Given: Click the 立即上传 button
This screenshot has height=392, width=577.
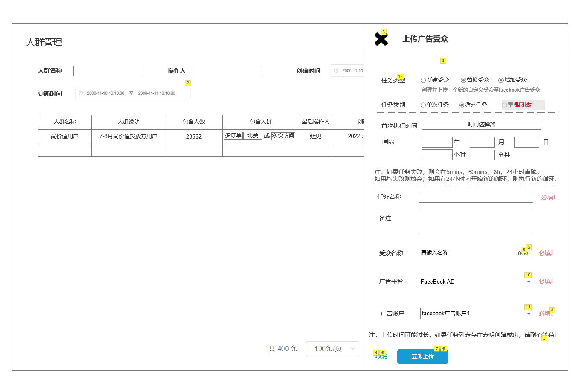Looking at the screenshot, I should tap(423, 357).
